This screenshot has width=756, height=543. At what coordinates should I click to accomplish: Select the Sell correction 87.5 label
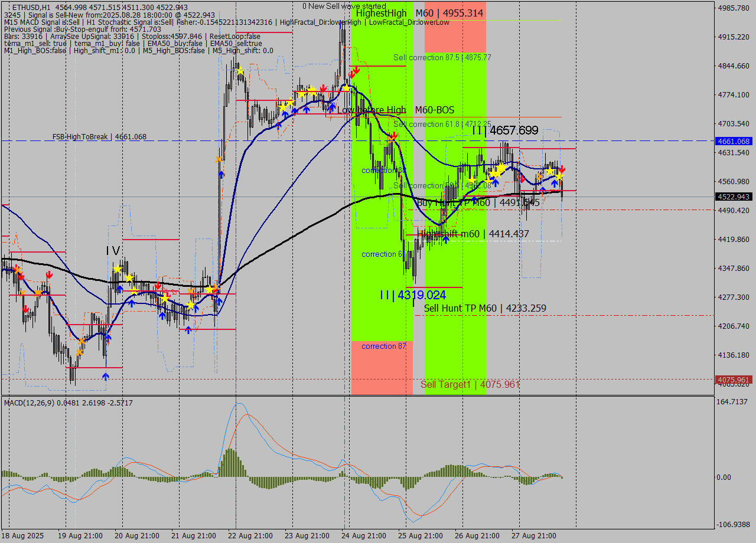pos(442,57)
